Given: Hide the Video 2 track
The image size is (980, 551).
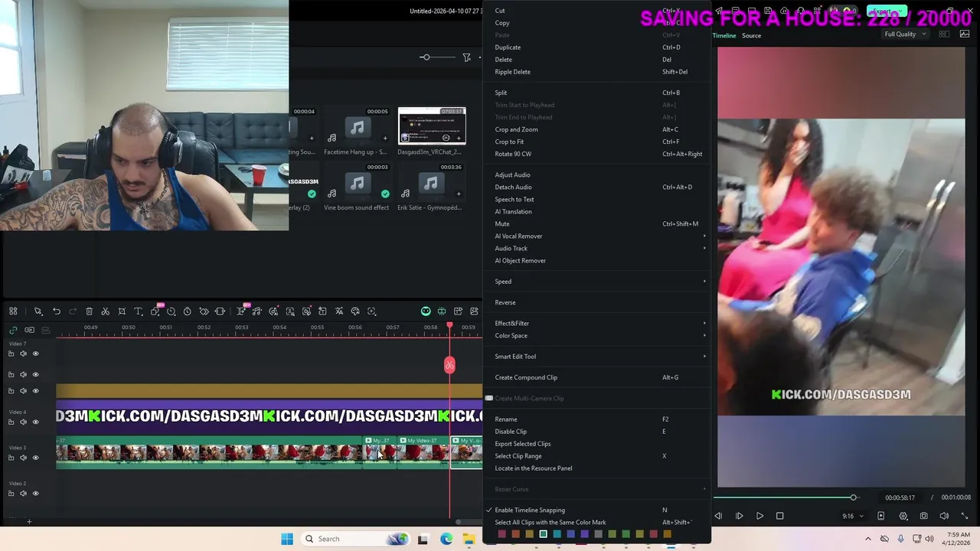Looking at the screenshot, I should (x=35, y=494).
